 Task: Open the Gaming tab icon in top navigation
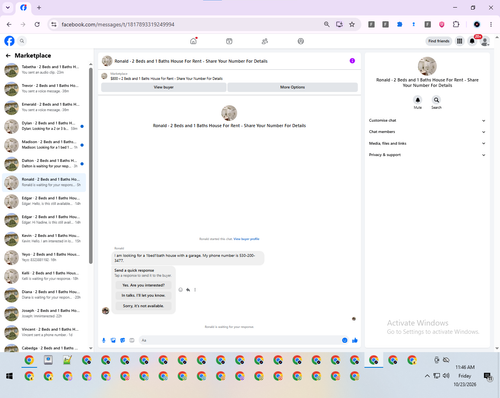pyautogui.click(x=301, y=41)
